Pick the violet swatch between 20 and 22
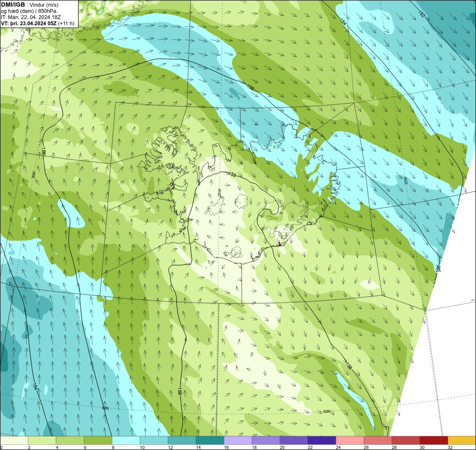Viewport: 476px width, 450px height. pyautogui.click(x=294, y=440)
